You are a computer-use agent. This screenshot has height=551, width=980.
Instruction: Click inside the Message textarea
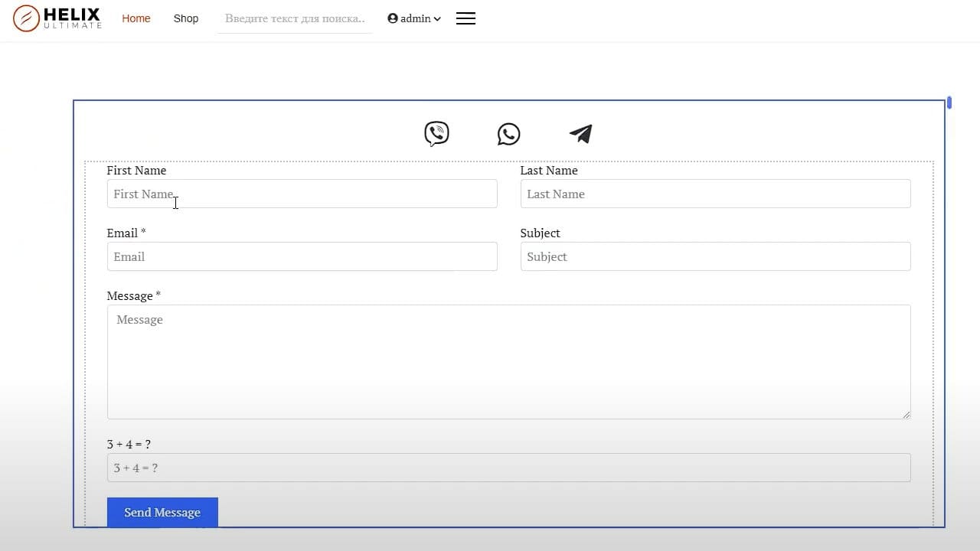coord(508,362)
